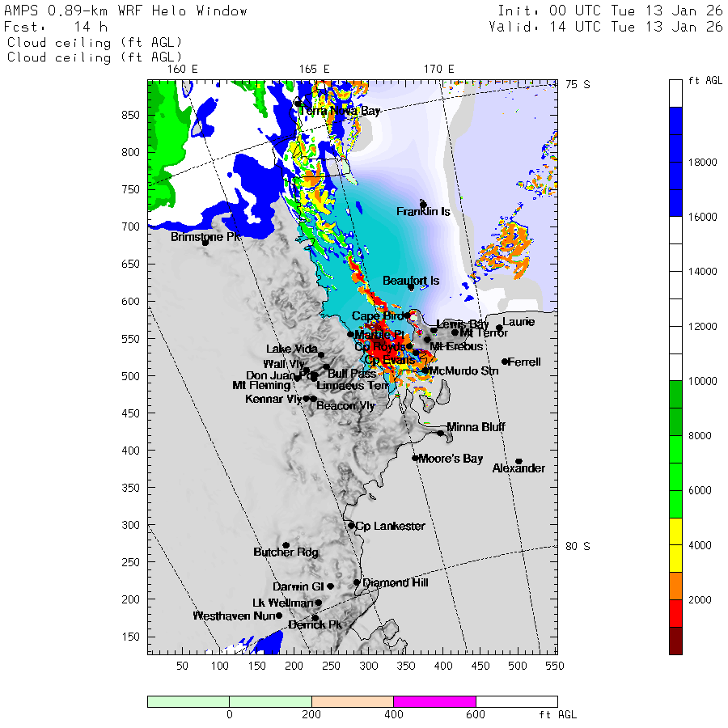
Task: Select the blue 16000-18000 ft legend band
Action: pos(675,189)
